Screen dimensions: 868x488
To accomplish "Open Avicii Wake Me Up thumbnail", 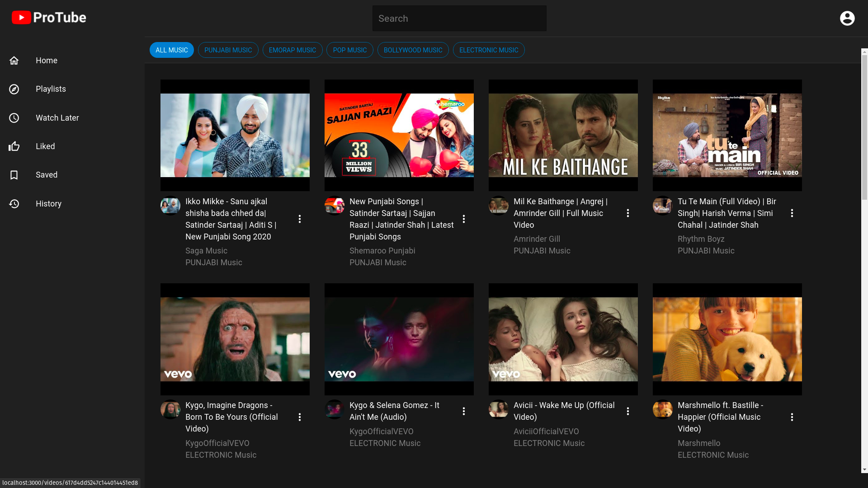I will click(x=563, y=339).
